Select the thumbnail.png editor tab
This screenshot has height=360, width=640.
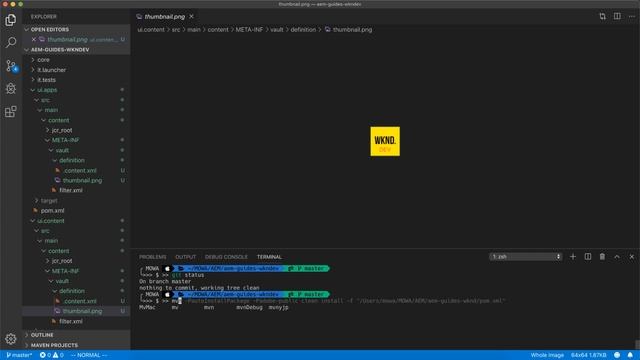point(165,17)
